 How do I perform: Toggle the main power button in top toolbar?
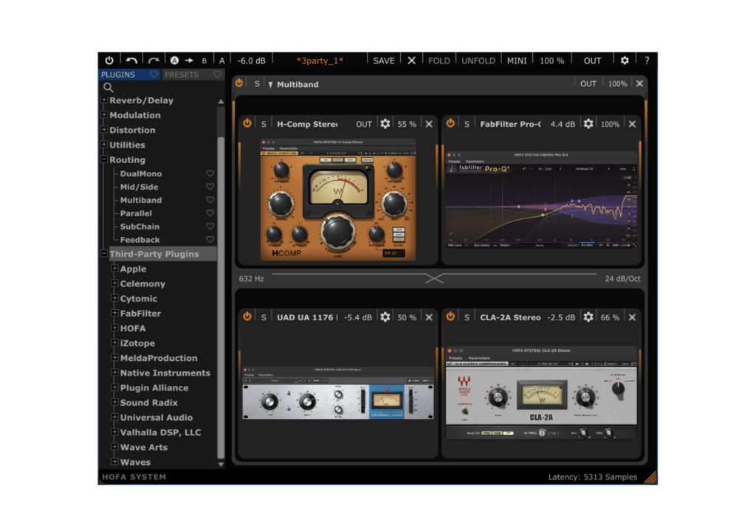coord(109,61)
